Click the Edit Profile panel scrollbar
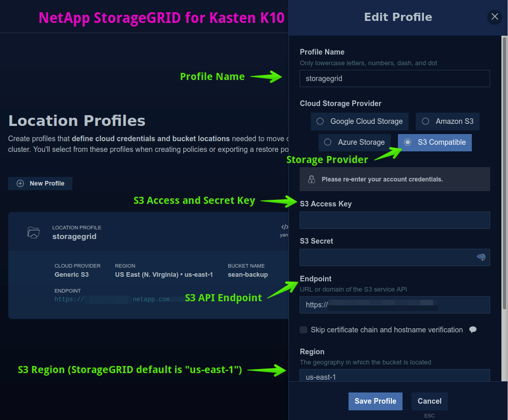This screenshot has width=508, height=420. click(504, 173)
